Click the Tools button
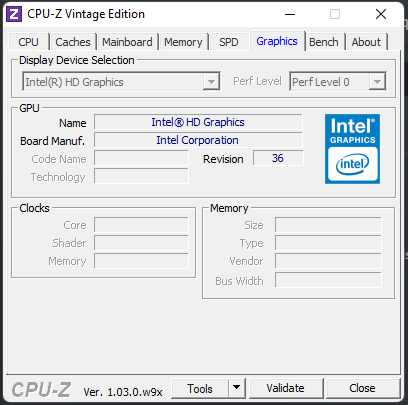 tap(200, 388)
